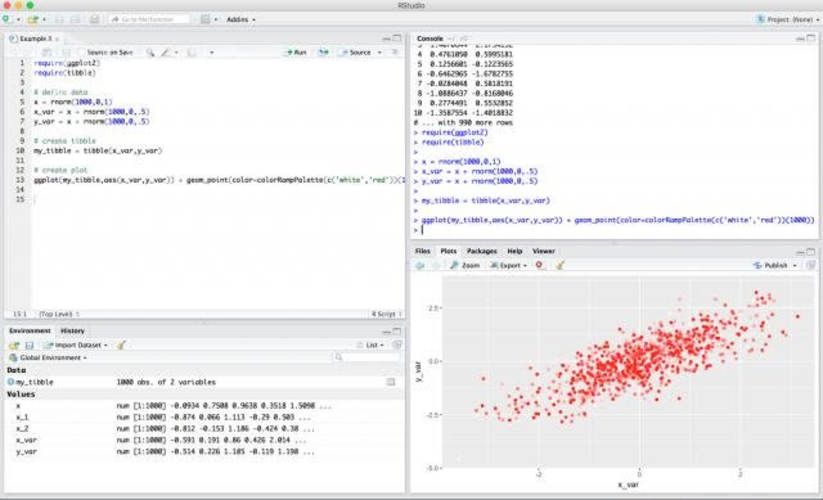
Task: Click the next plot arrow icon
Action: (435, 265)
